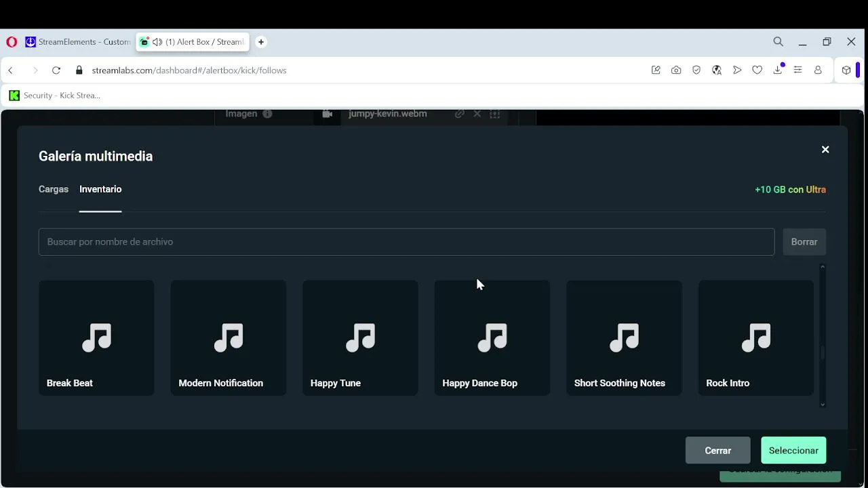Select the Modern Notification sound card
This screenshot has height=488, width=868.
click(x=229, y=338)
